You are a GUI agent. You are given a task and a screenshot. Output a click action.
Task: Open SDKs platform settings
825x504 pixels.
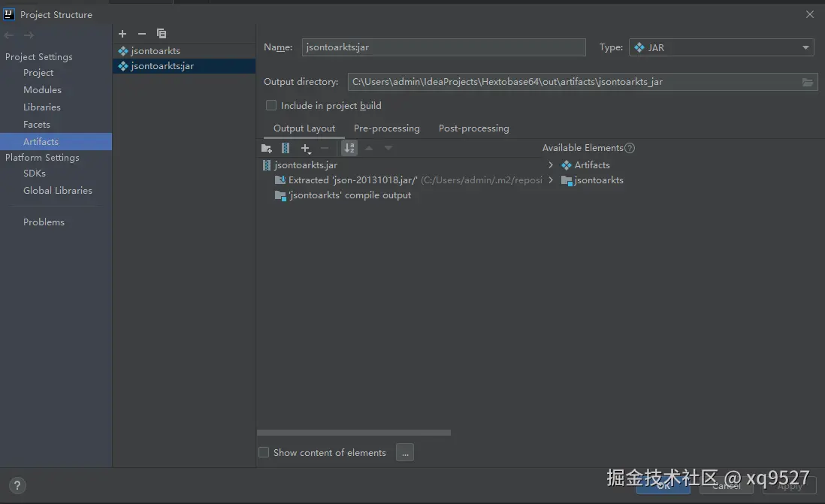[x=35, y=173]
